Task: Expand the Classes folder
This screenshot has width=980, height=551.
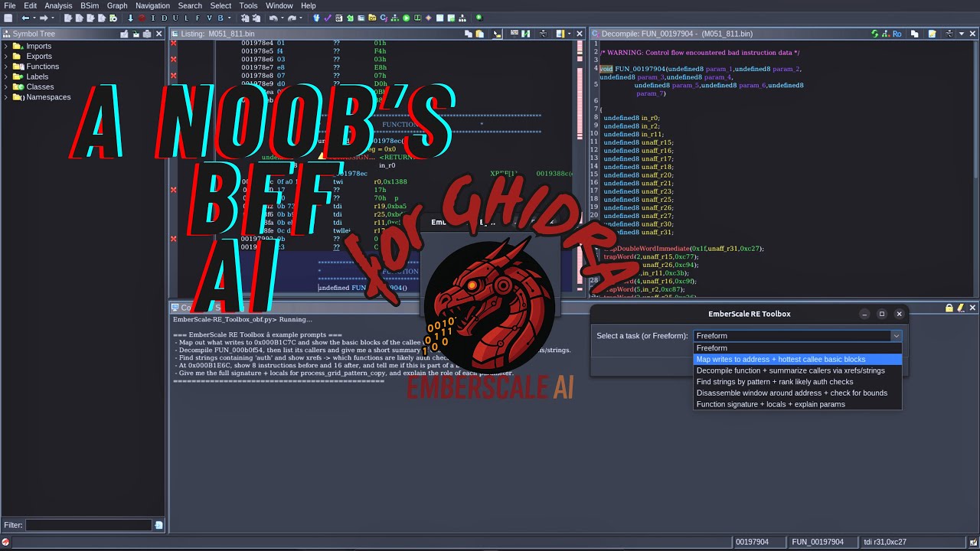Action: (6, 87)
